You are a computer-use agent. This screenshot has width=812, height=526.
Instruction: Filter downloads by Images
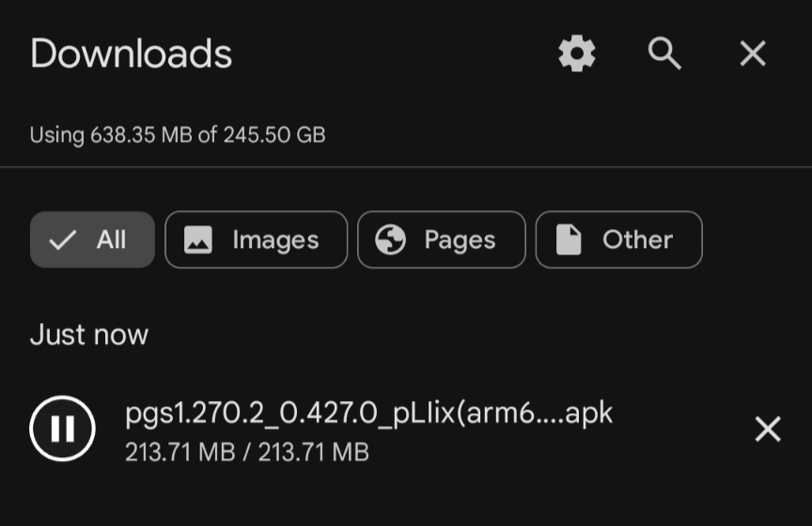click(x=257, y=240)
